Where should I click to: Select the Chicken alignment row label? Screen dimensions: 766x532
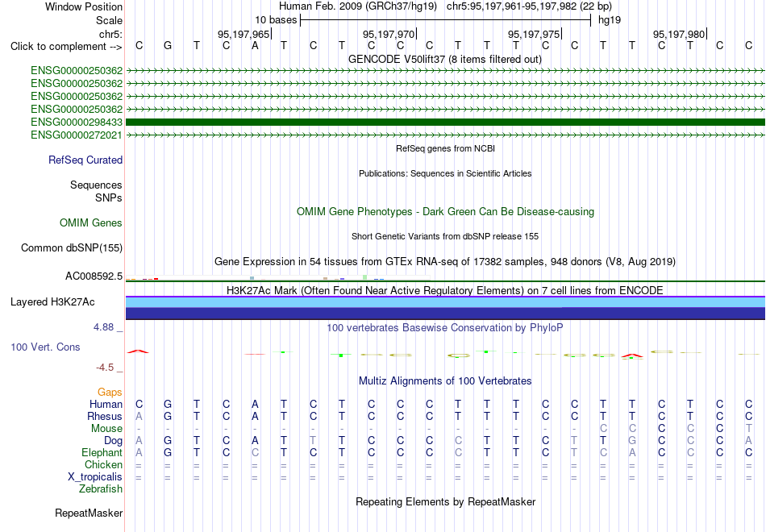pyautogui.click(x=103, y=464)
